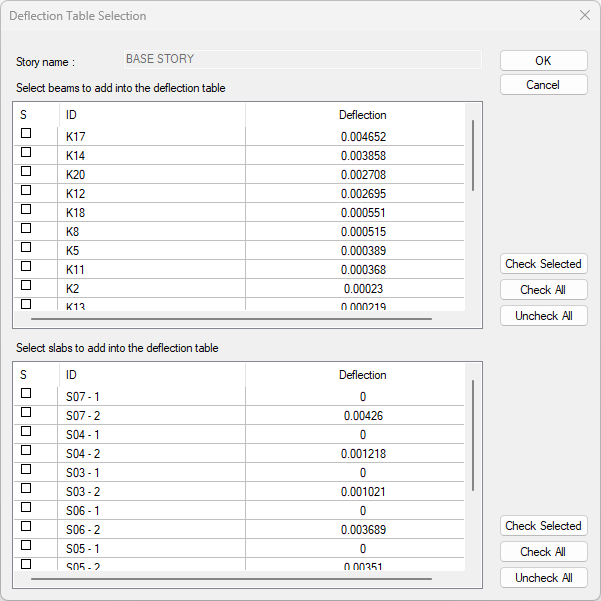This screenshot has height=601, width=601.
Task: Click the Deflection column header in beams table
Action: click(x=362, y=115)
